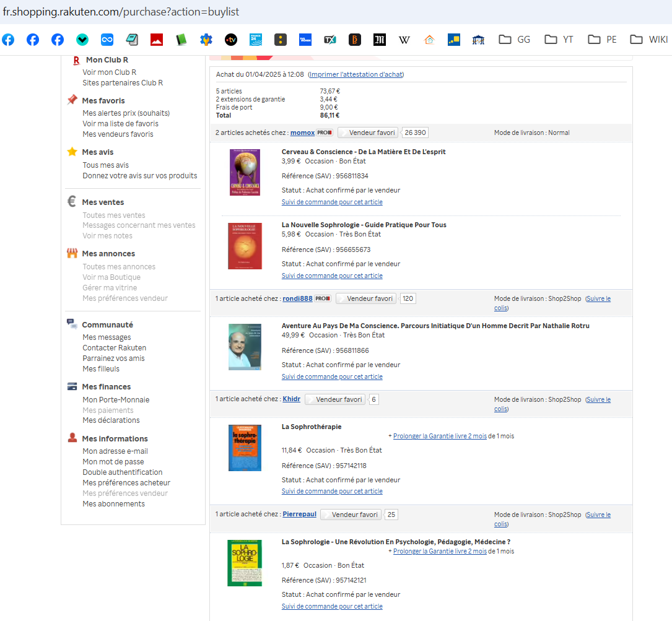Expand the YT bookmarks folder
This screenshot has width=672, height=621.
(x=559, y=40)
